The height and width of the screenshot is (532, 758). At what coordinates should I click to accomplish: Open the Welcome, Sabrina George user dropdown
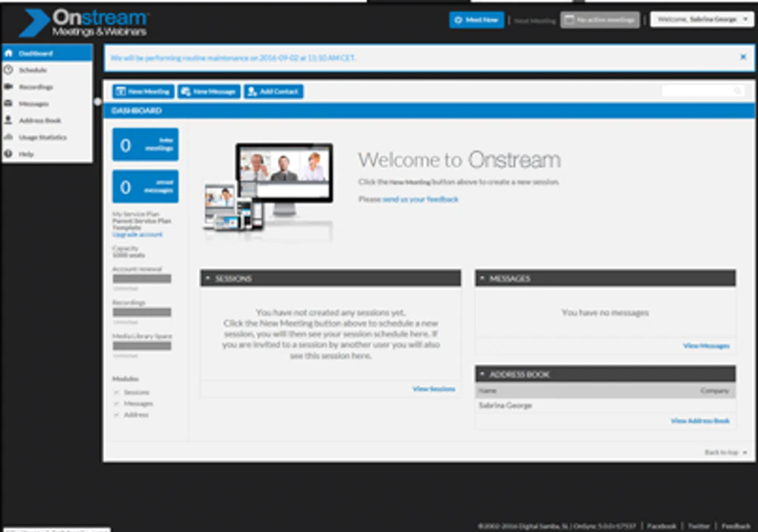coord(701,19)
